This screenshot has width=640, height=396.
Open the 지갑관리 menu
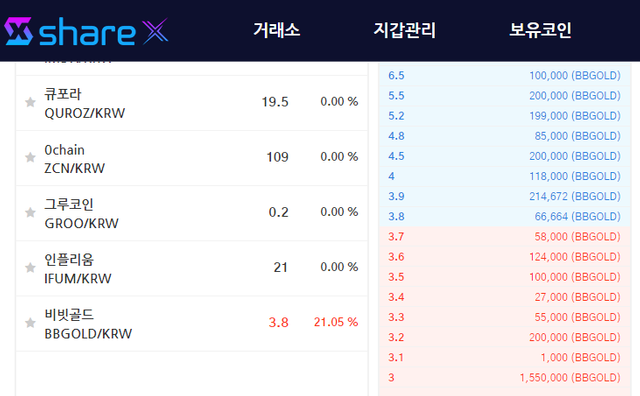404,30
